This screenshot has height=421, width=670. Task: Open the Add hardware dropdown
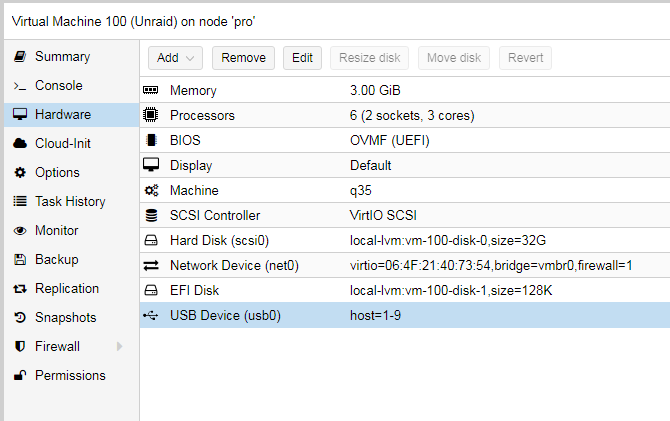(175, 58)
